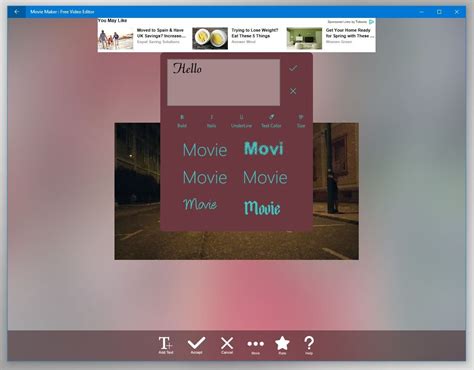Select the thin Movie font, top left

click(x=205, y=150)
